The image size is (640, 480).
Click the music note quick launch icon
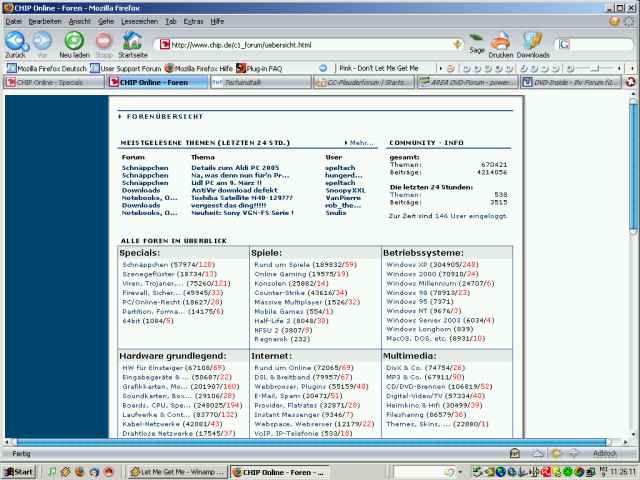pos(52,472)
